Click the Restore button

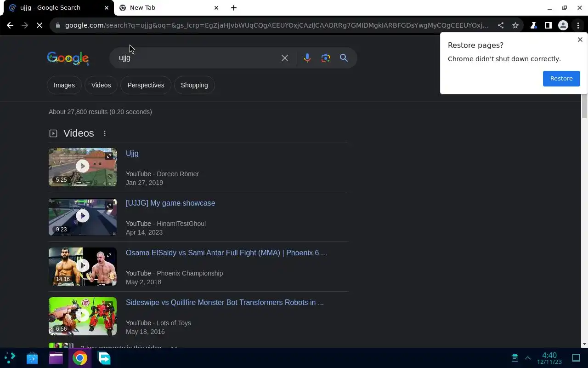click(561, 78)
